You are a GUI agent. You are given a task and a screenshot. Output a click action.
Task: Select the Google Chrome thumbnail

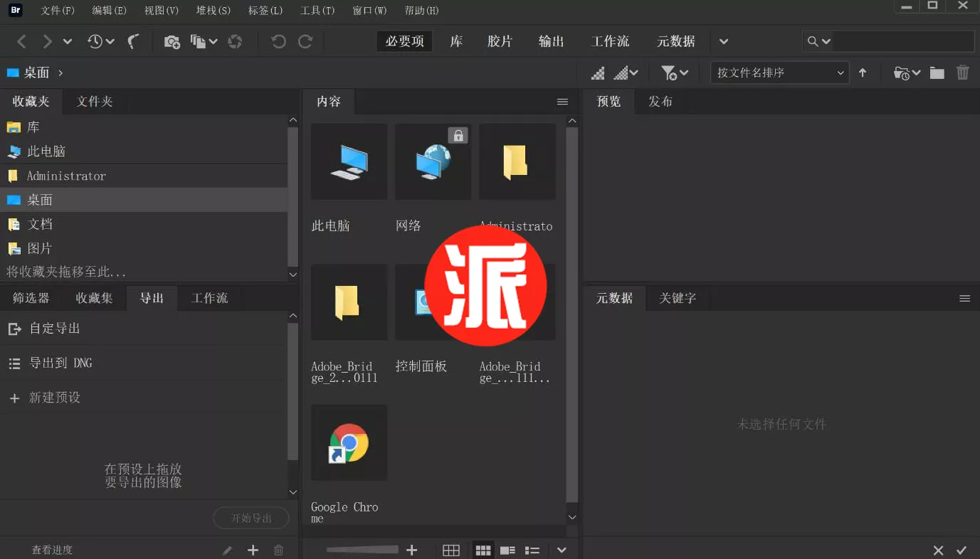point(349,443)
